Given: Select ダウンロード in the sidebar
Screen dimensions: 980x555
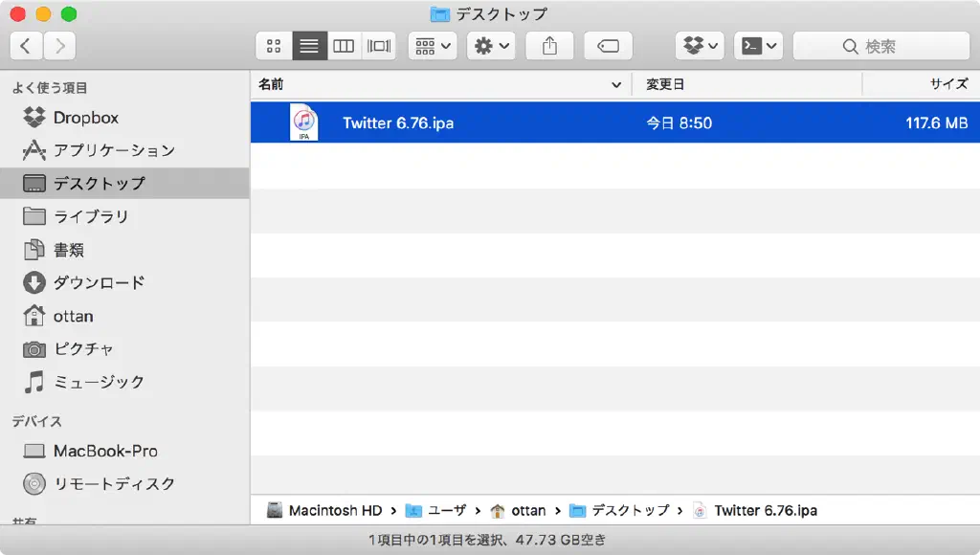Looking at the screenshot, I should pos(99,282).
